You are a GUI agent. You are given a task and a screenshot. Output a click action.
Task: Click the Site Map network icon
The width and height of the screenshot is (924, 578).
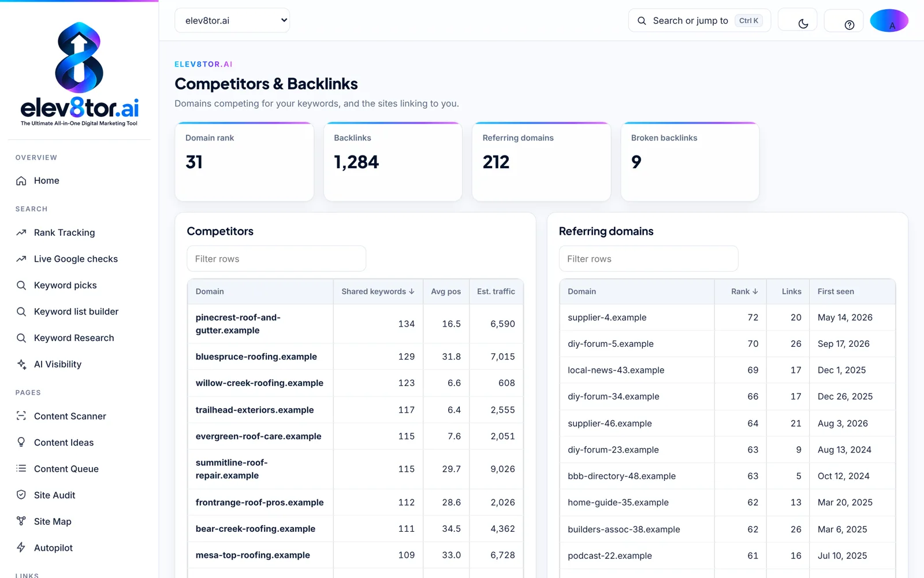point(21,521)
